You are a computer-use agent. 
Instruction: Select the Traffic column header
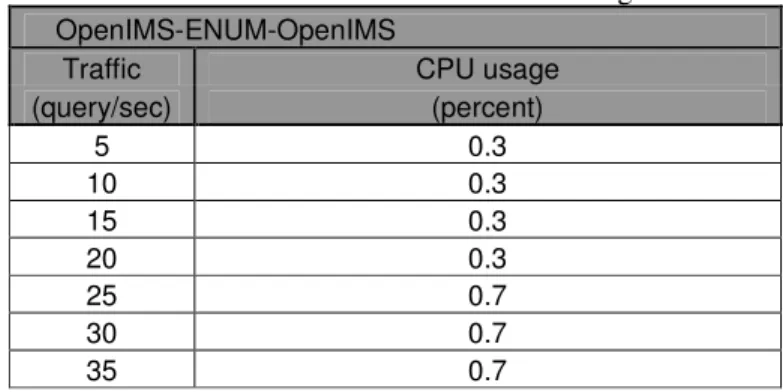click(102, 68)
